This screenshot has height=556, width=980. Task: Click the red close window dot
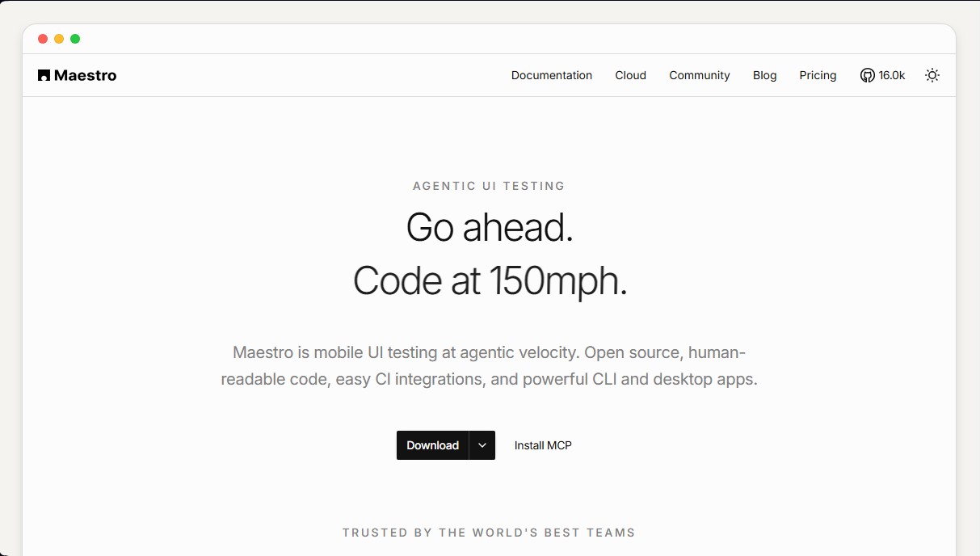click(x=43, y=39)
